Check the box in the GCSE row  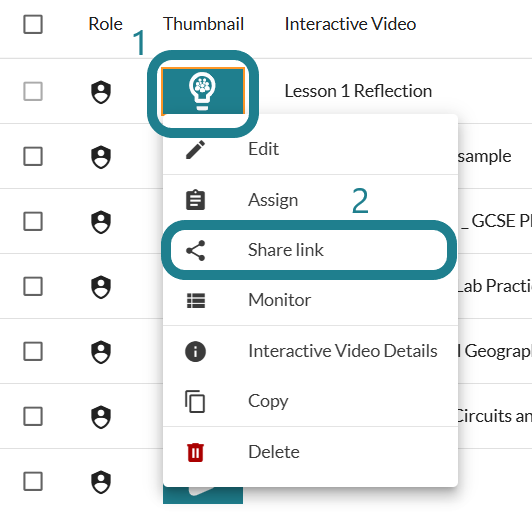click(x=33, y=221)
